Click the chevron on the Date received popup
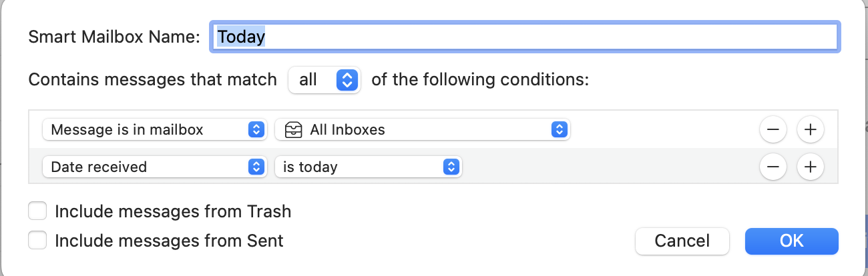Image resolution: width=868 pixels, height=276 pixels. (256, 166)
